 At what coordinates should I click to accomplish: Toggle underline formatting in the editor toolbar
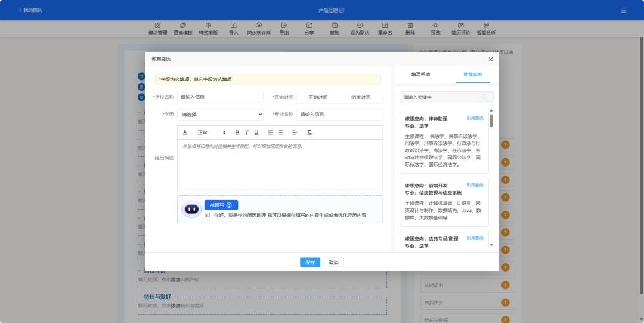(x=256, y=133)
